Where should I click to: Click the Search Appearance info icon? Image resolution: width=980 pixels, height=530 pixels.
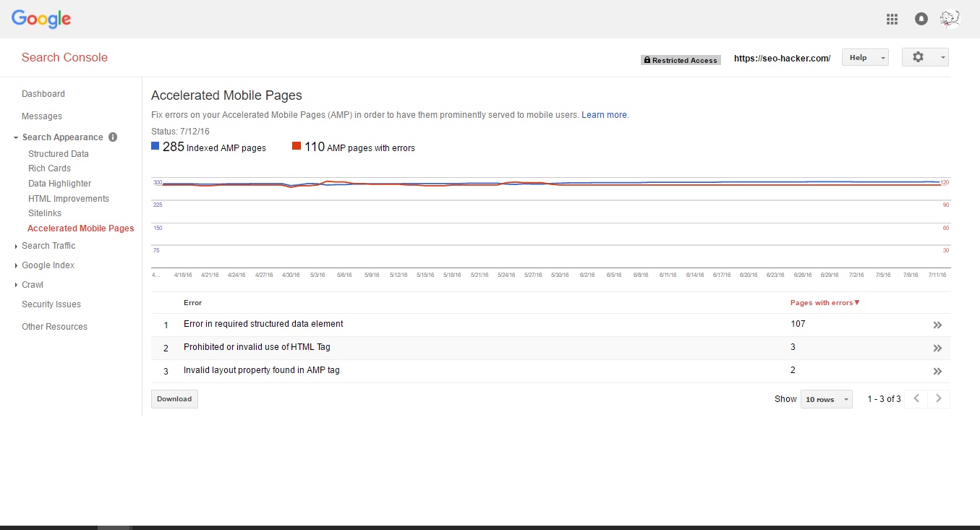click(113, 137)
